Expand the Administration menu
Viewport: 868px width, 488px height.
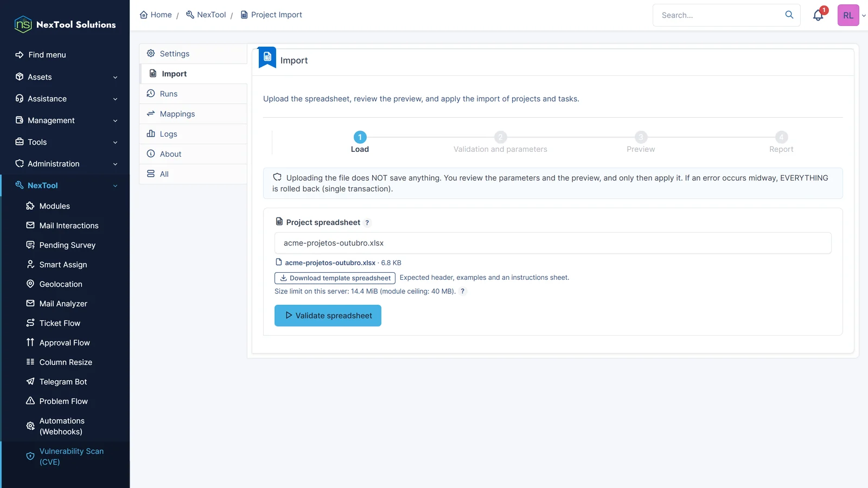pyautogui.click(x=65, y=164)
